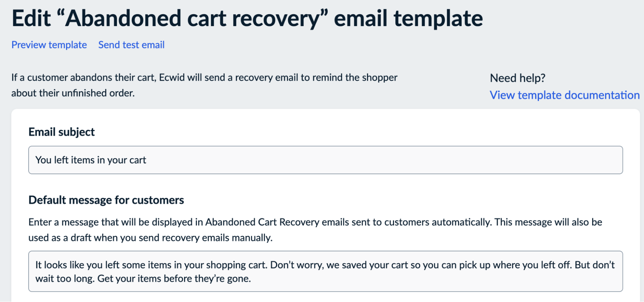Send a test email via the link
The image size is (644, 302).
(x=131, y=45)
